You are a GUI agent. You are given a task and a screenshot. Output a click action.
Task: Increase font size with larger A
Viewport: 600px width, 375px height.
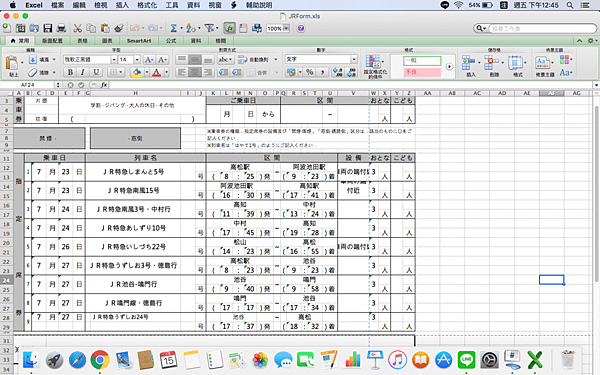click(x=149, y=59)
